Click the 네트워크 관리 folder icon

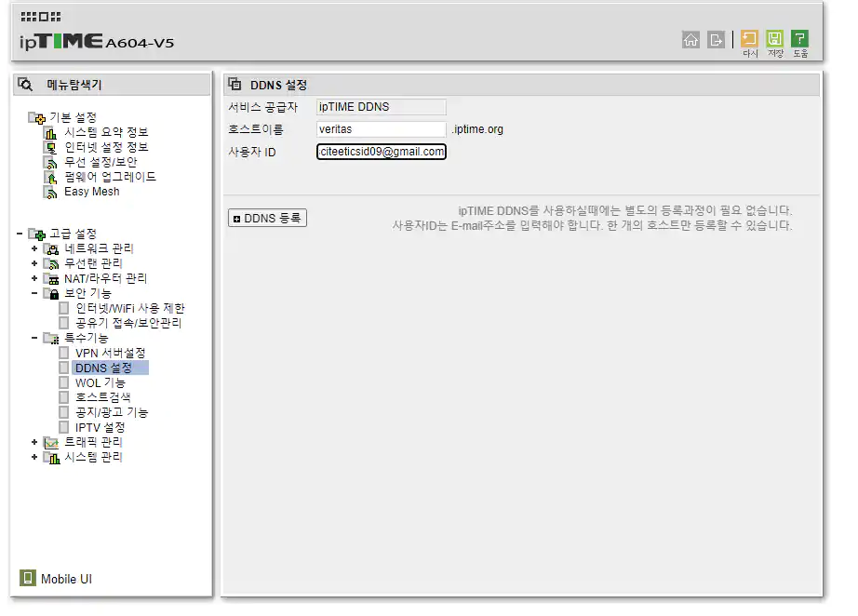pos(51,249)
